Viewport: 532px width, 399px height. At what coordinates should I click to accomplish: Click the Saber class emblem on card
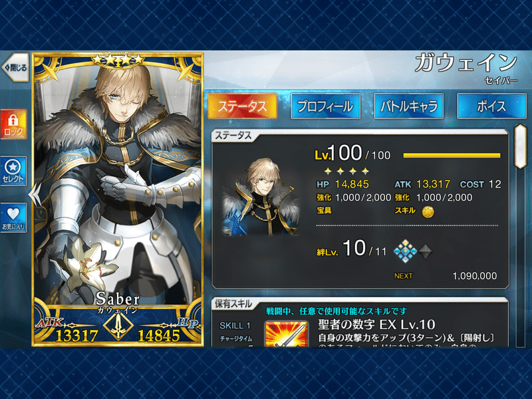pyautogui.click(x=118, y=326)
